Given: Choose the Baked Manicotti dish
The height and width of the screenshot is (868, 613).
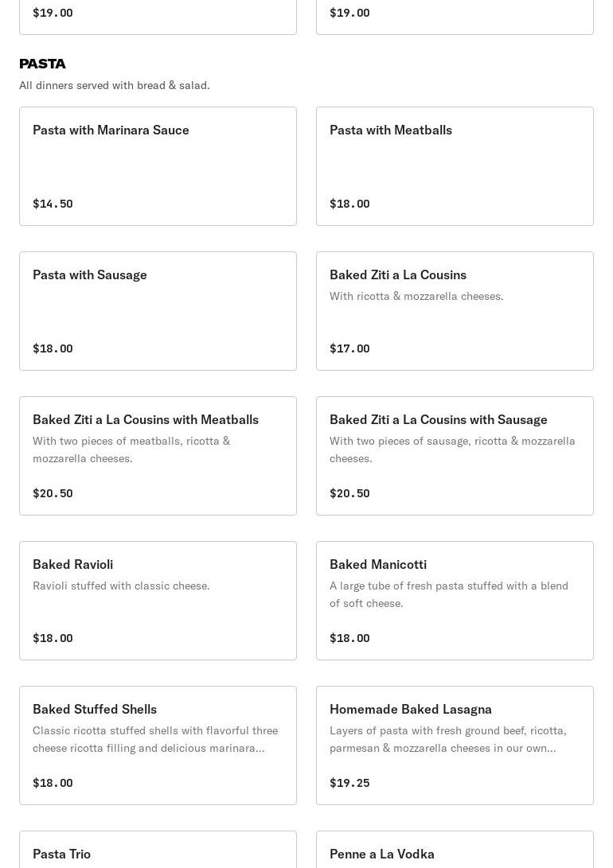Looking at the screenshot, I should (455, 600).
